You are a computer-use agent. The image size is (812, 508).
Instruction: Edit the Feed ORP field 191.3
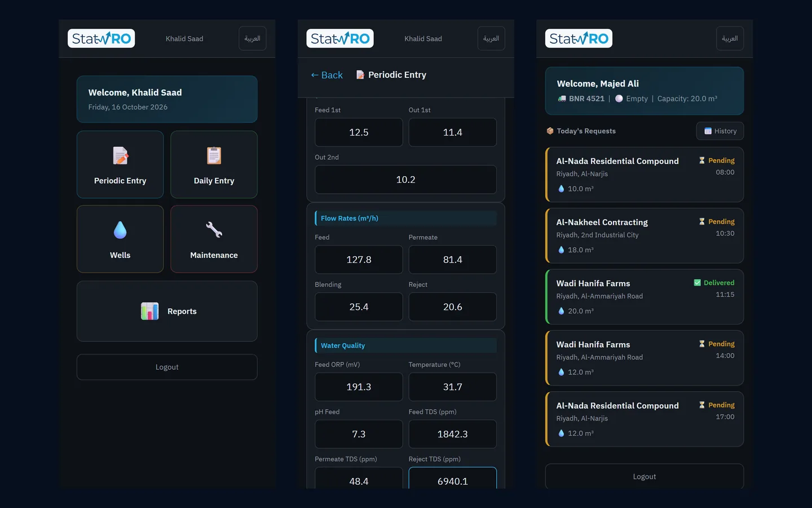click(x=359, y=387)
